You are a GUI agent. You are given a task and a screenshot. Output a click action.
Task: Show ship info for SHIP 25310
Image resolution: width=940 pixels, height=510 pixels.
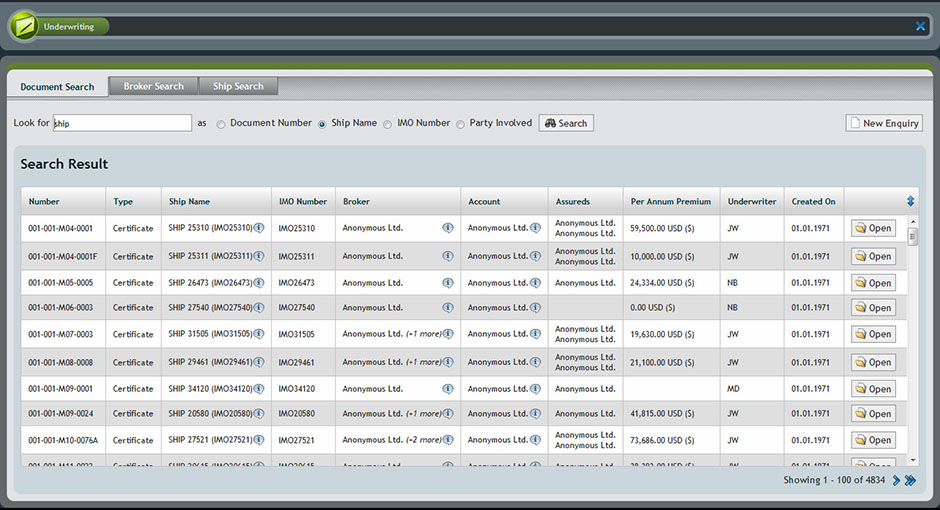click(259, 228)
